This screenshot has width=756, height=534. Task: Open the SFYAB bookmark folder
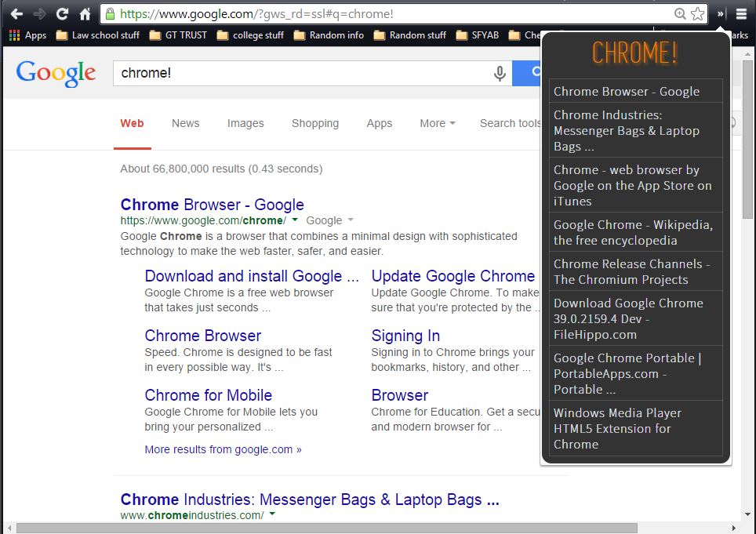[478, 35]
